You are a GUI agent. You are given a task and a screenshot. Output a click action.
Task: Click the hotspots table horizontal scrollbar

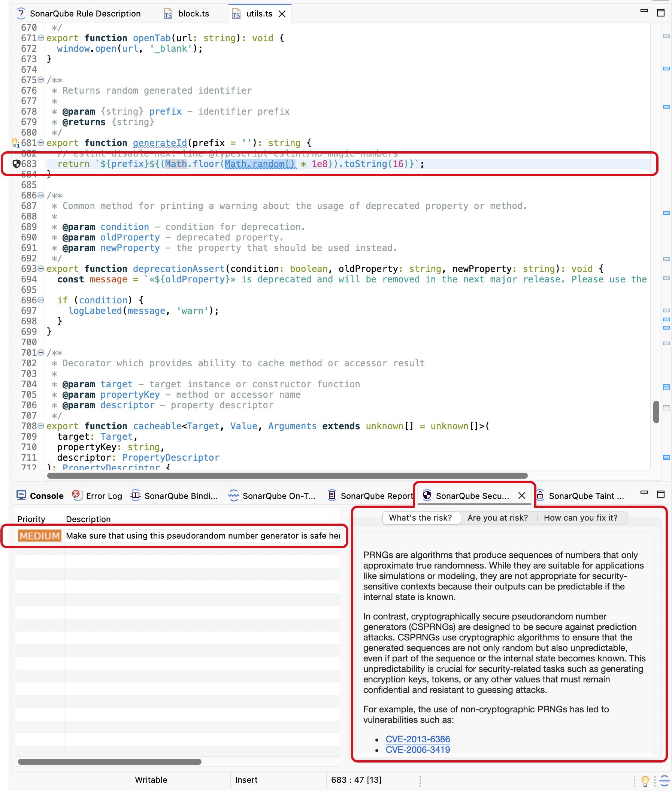[x=110, y=761]
